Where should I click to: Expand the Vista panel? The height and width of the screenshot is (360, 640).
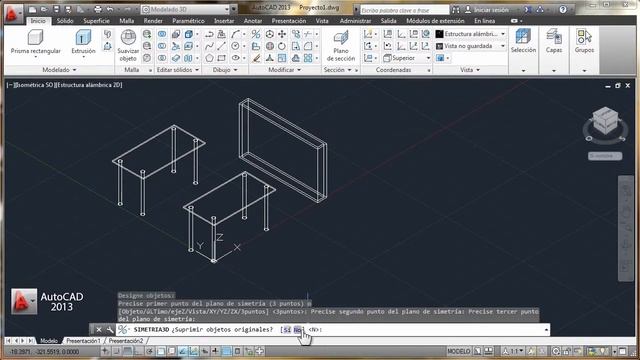click(470, 70)
